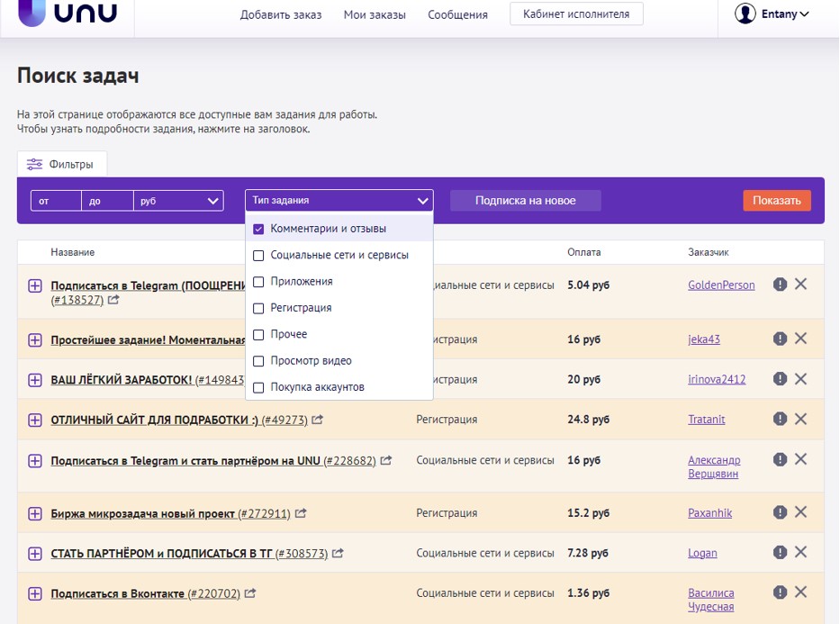Image resolution: width=840 pixels, height=624 pixels.
Task: Report the Василиса Чудесная task with exclamation icon
Action: [x=780, y=592]
